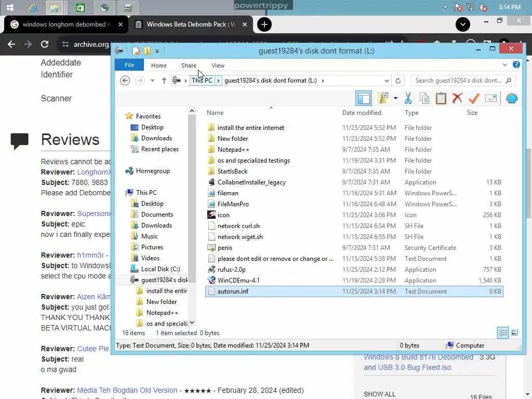
Task: Open Customize Quick Access Toolbar dropdown
Action: coord(157,51)
